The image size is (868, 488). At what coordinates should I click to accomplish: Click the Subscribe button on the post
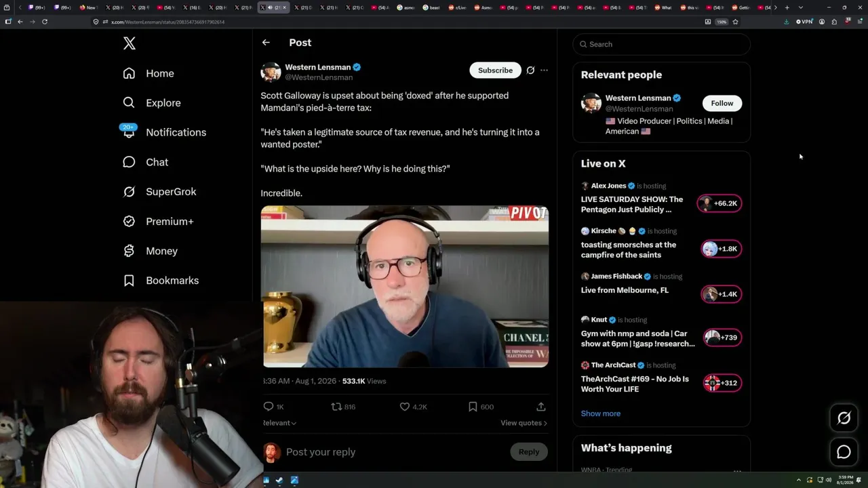coord(495,70)
